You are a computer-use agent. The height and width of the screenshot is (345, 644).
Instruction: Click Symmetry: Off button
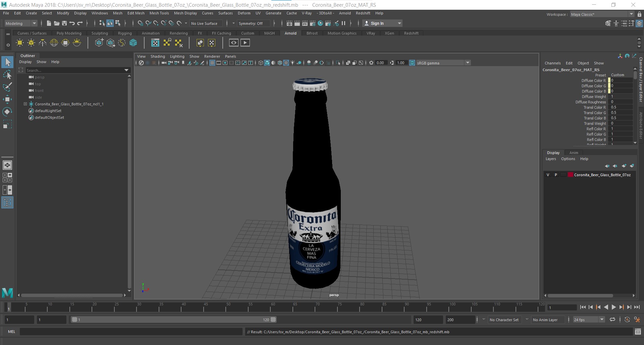point(254,23)
